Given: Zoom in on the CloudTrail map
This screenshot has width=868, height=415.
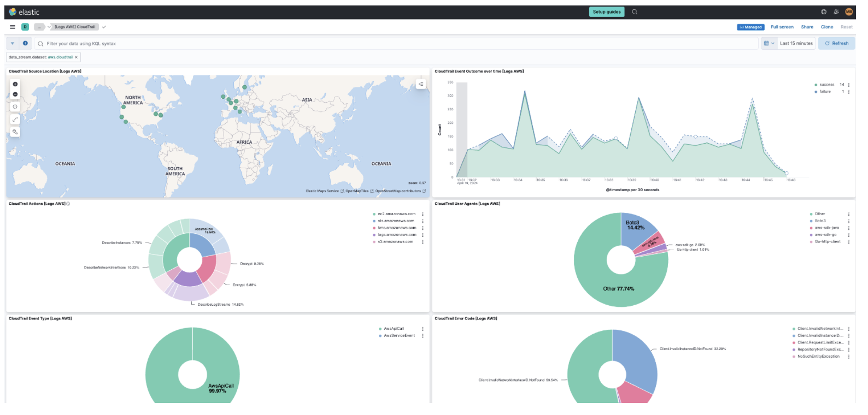Looking at the screenshot, I should 15,84.
